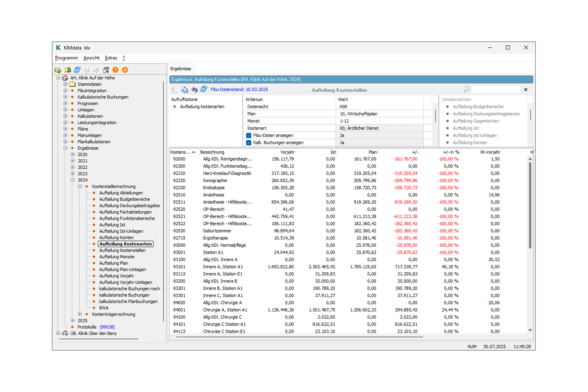588x392 pixels.
Task: Click the copy icon in results toolbar
Action: [185, 90]
